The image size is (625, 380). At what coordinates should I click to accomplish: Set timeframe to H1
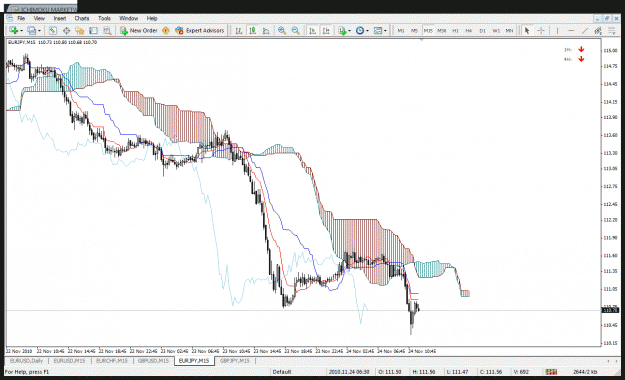point(455,30)
